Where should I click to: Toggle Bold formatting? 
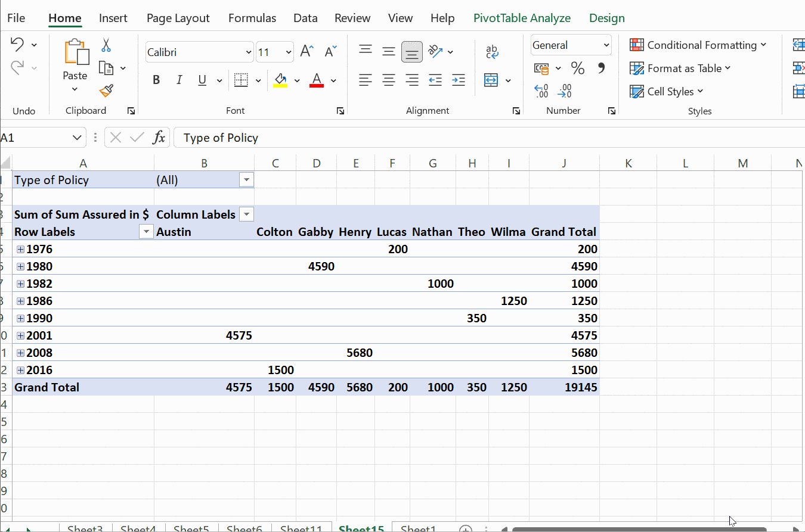[156, 80]
